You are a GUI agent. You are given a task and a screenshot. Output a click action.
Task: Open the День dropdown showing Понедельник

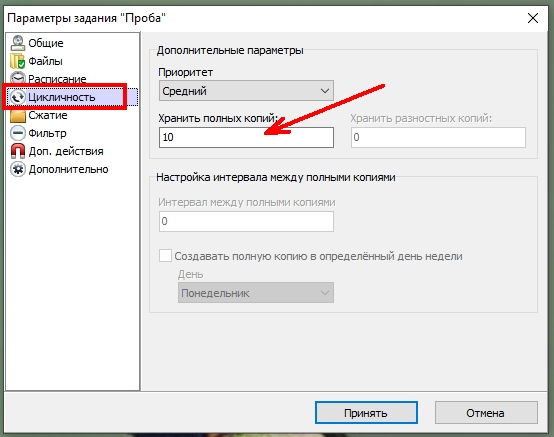point(256,293)
